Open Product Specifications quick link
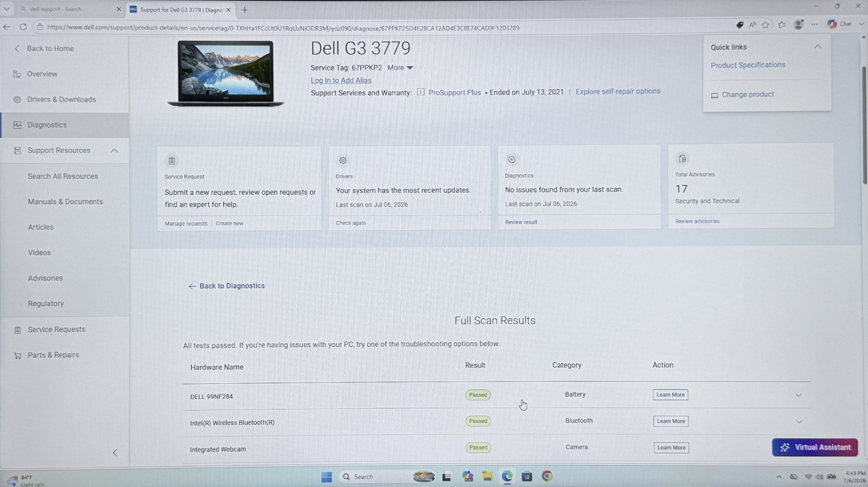Viewport: 868px width, 487px height. point(748,65)
